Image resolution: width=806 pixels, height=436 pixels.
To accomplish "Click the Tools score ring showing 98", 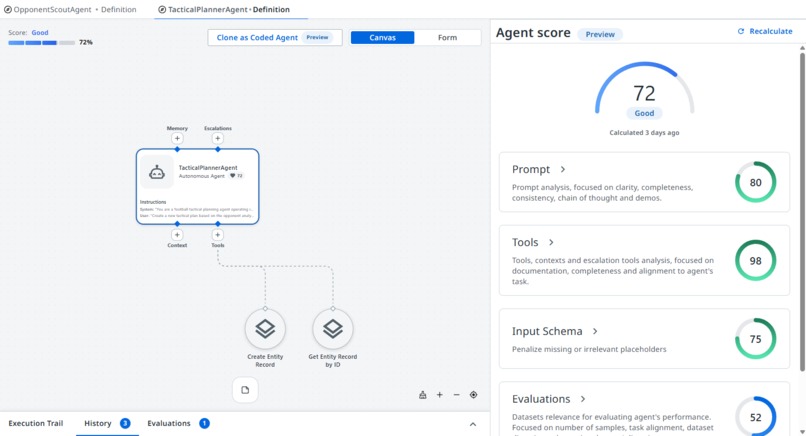I will coord(755,260).
